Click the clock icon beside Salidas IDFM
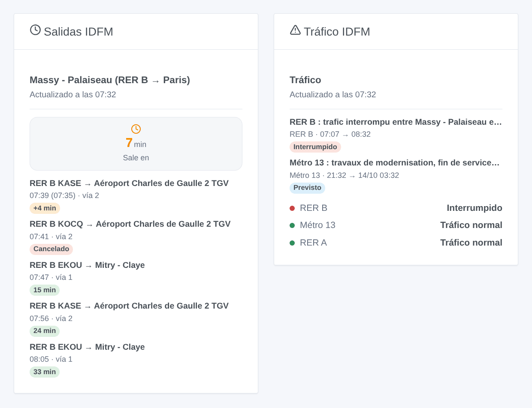The width and height of the screenshot is (532, 408). click(x=35, y=30)
